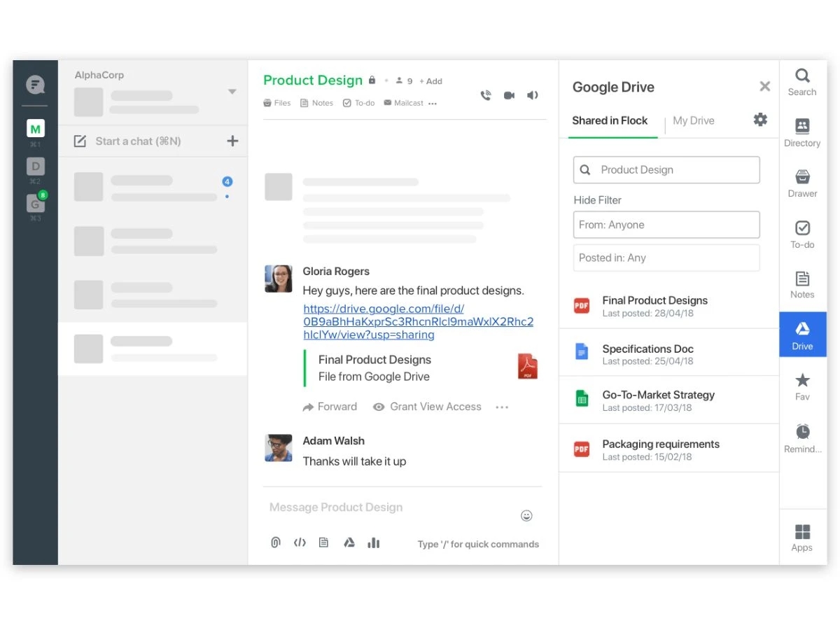
Task: Open the Product Design channel title
Action: coord(313,80)
